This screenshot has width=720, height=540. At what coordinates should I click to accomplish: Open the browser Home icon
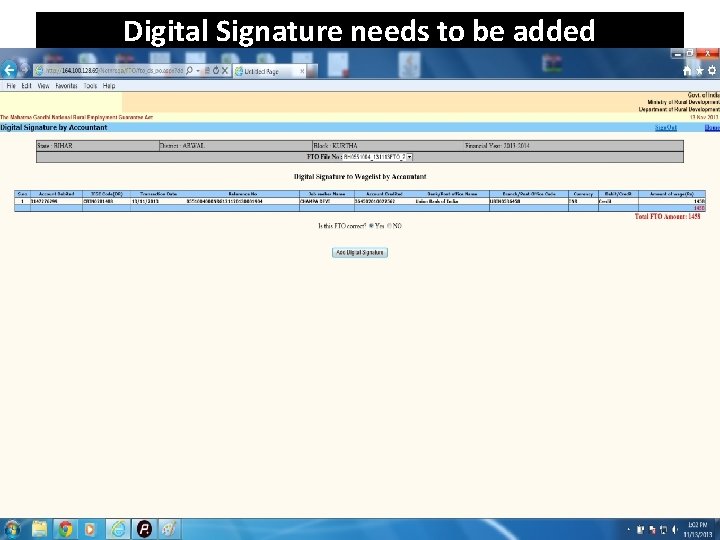coord(687,70)
